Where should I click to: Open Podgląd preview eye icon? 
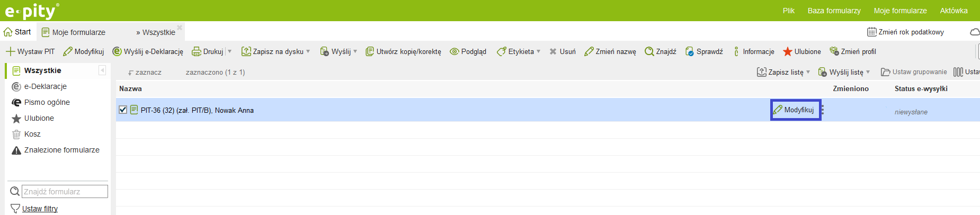(x=454, y=51)
